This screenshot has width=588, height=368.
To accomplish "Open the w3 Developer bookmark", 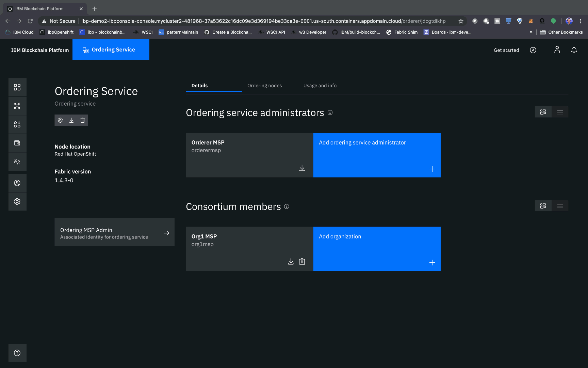I will pos(309,32).
